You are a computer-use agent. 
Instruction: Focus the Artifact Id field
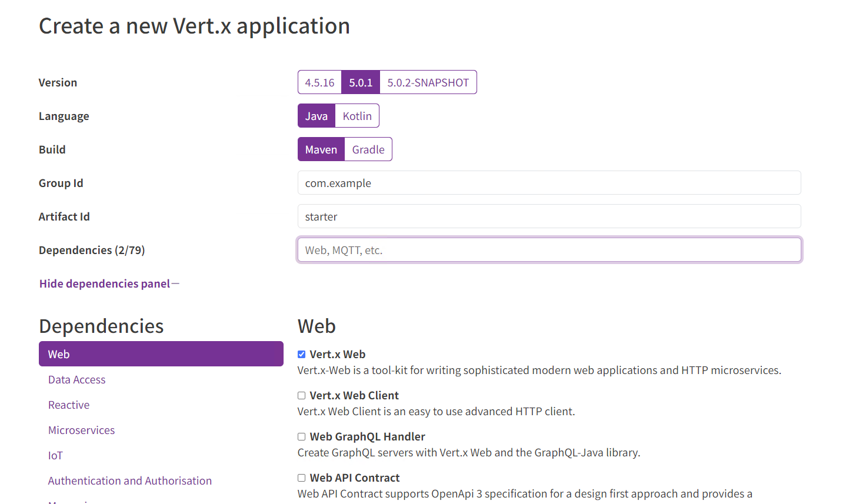pyautogui.click(x=549, y=216)
